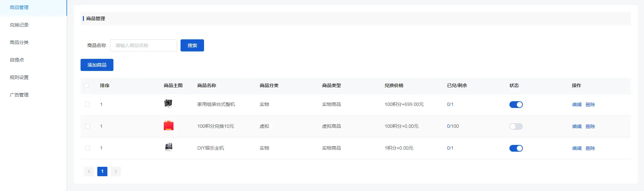Click 编辑 for 家用组装台式整机
This screenshot has height=191, width=644.
(577, 105)
